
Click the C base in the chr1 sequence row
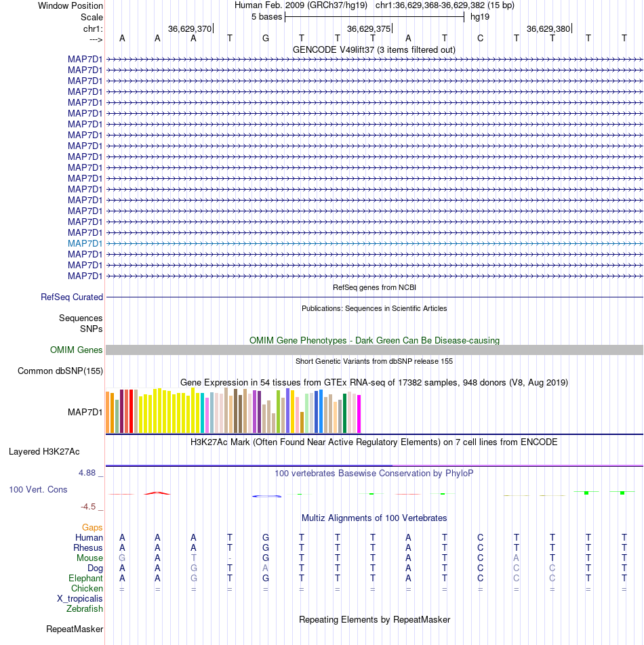point(480,38)
